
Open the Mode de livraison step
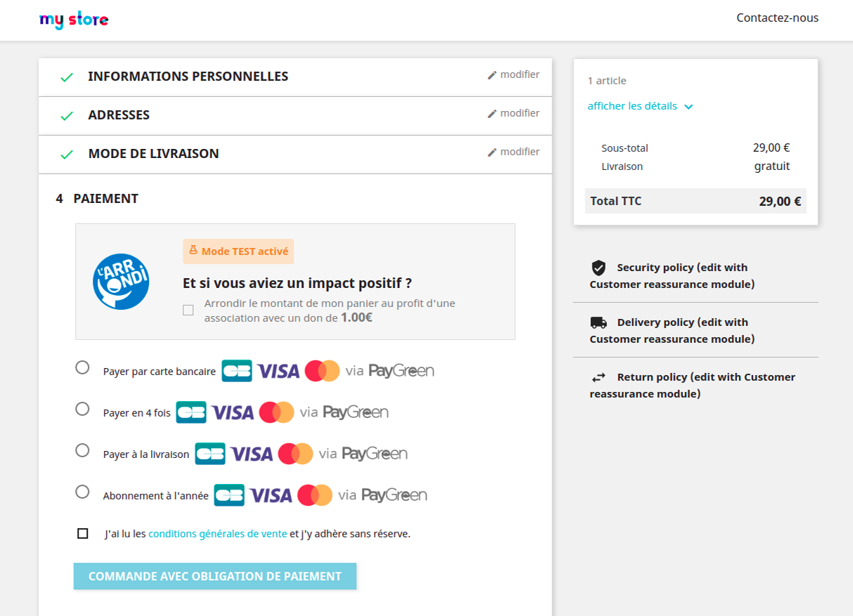tap(153, 154)
